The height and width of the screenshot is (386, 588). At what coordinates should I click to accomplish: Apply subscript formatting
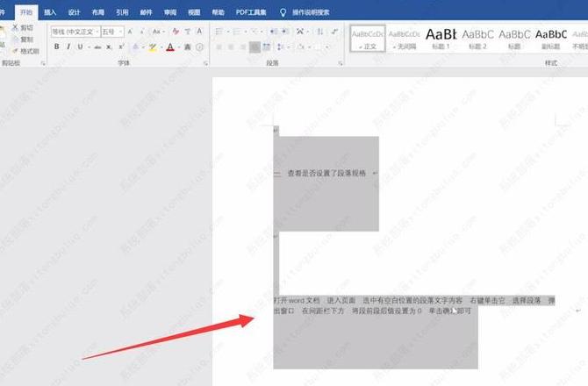pyautogui.click(x=109, y=46)
